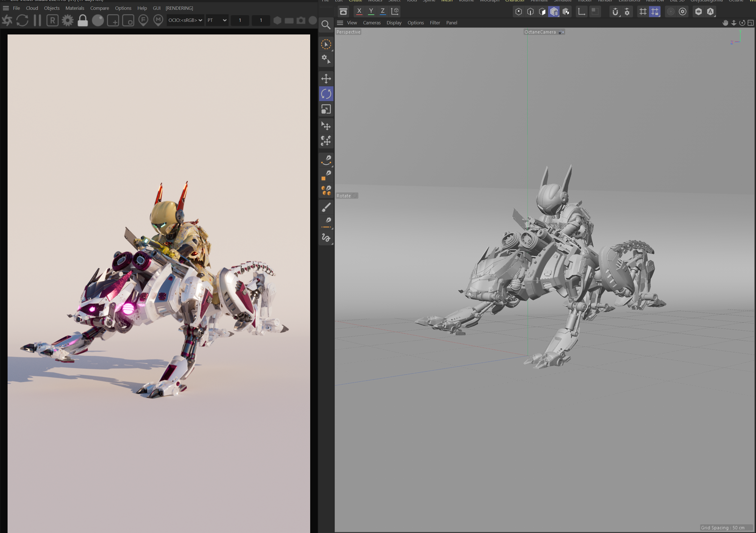
Task: Click the search magnifier icon
Action: click(326, 25)
